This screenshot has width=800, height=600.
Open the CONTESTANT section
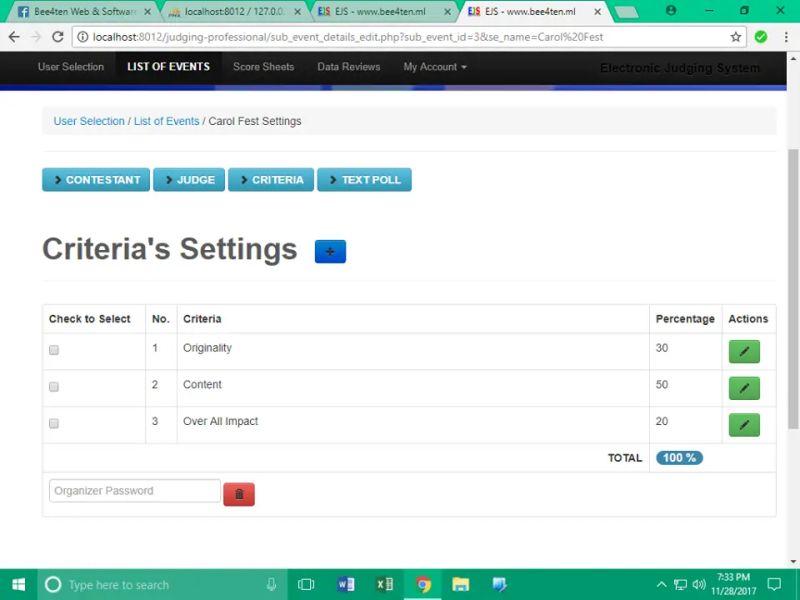pos(95,180)
